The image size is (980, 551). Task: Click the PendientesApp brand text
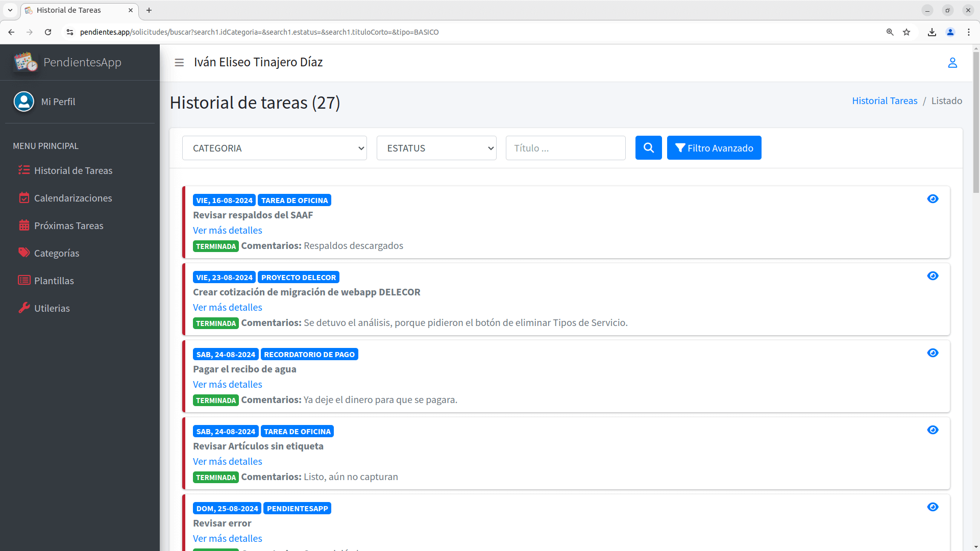82,62
